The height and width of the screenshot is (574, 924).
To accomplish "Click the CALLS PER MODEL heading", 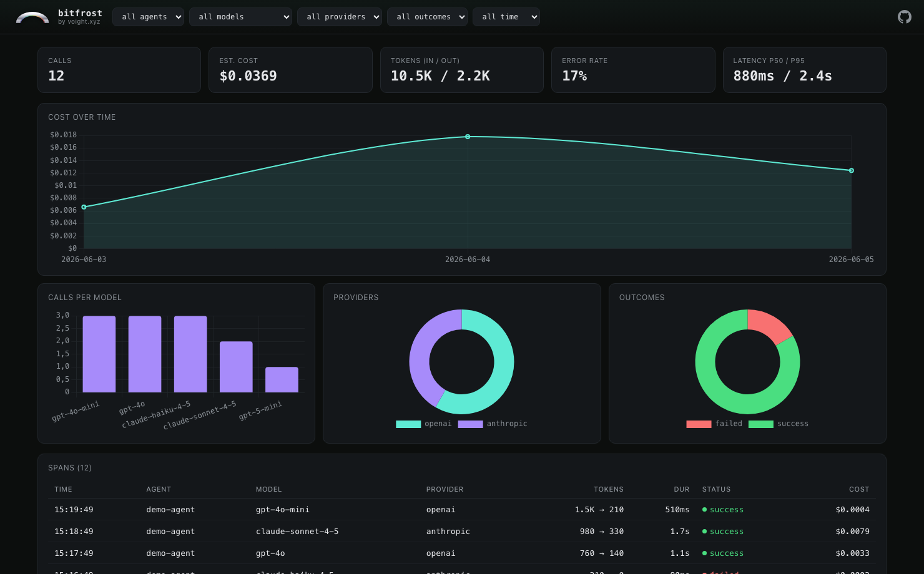I will (x=85, y=298).
